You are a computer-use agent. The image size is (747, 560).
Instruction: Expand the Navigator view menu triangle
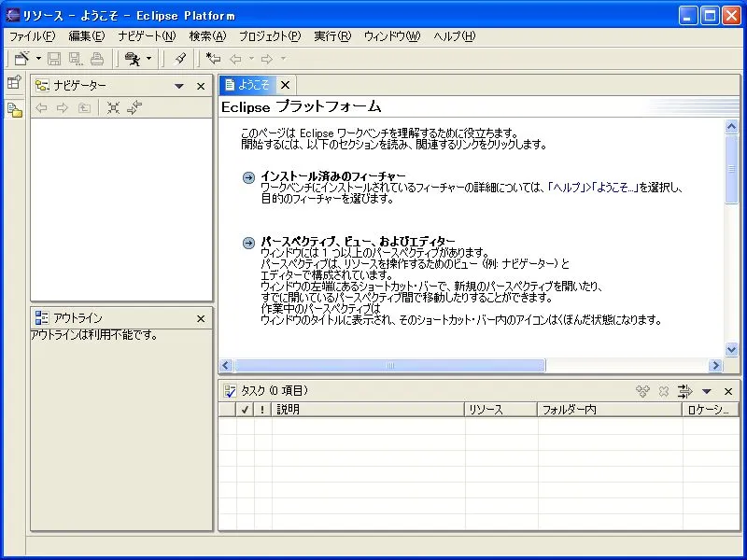coord(179,86)
